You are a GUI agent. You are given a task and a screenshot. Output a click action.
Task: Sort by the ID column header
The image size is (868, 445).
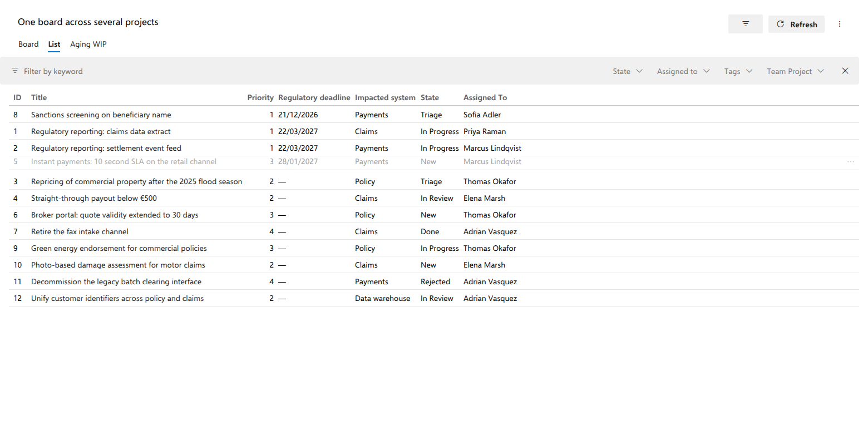click(17, 97)
